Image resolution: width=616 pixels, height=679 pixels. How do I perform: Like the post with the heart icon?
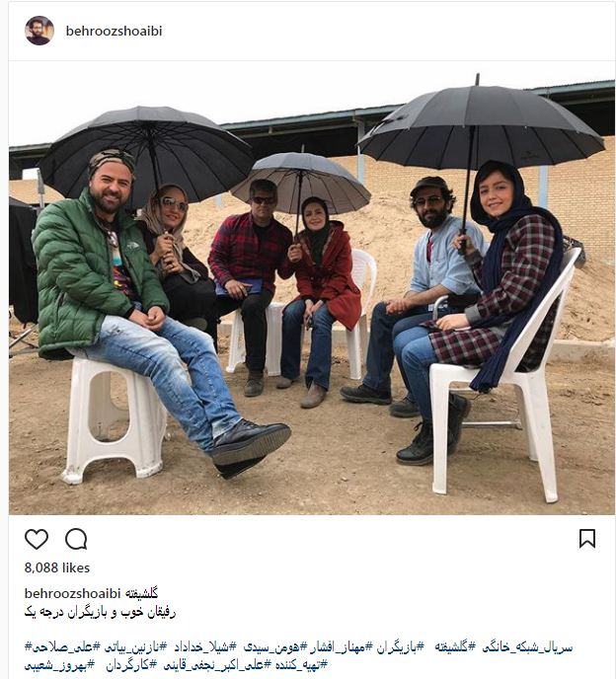(x=37, y=539)
